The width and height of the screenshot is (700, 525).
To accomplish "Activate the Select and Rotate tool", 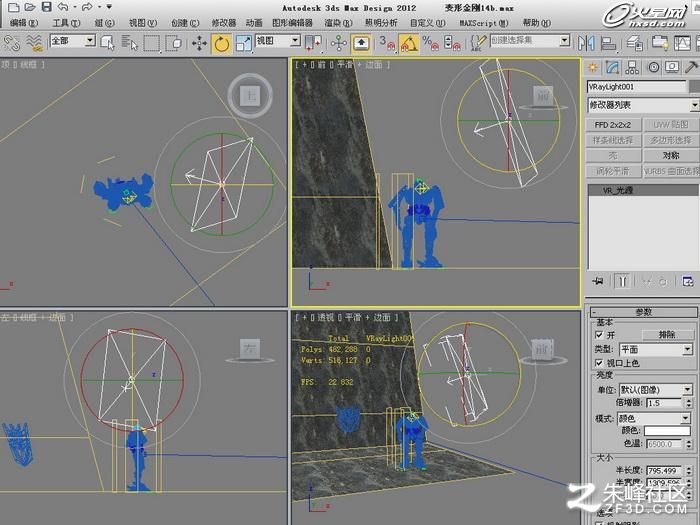I will tap(222, 43).
